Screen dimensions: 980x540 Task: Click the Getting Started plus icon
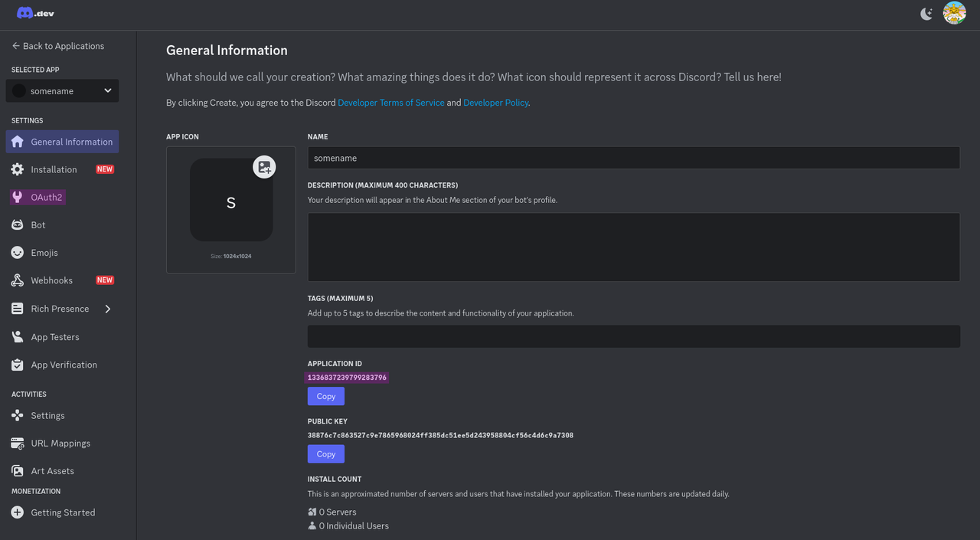pos(18,512)
